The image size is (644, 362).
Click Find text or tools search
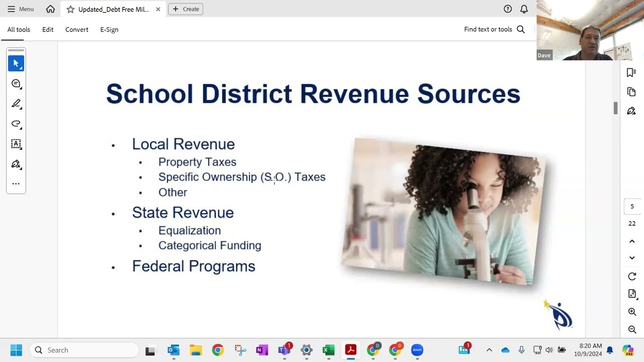click(494, 30)
